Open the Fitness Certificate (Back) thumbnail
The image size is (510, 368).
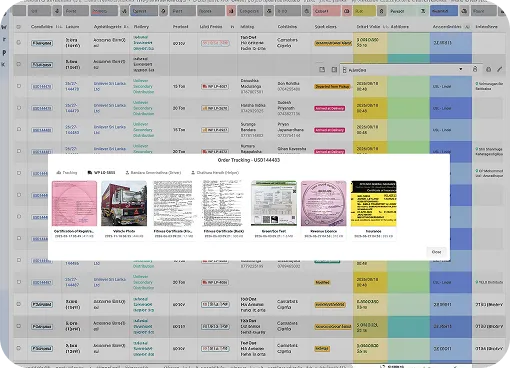224,203
